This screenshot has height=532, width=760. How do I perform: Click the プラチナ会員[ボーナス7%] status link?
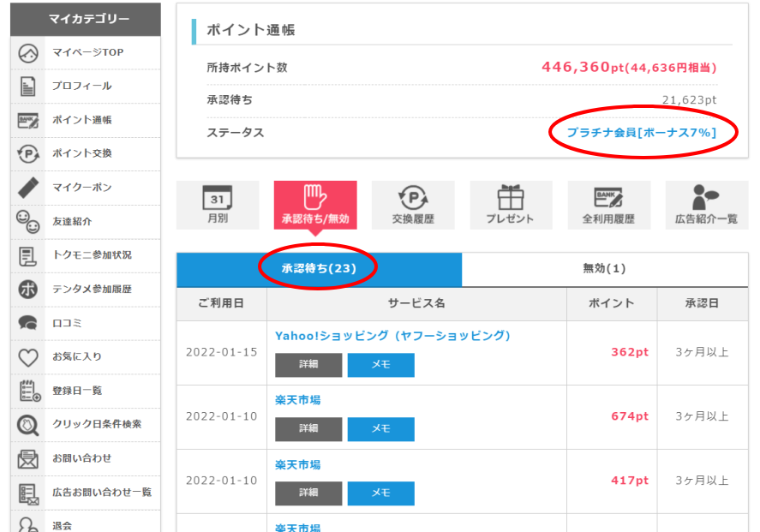click(641, 133)
